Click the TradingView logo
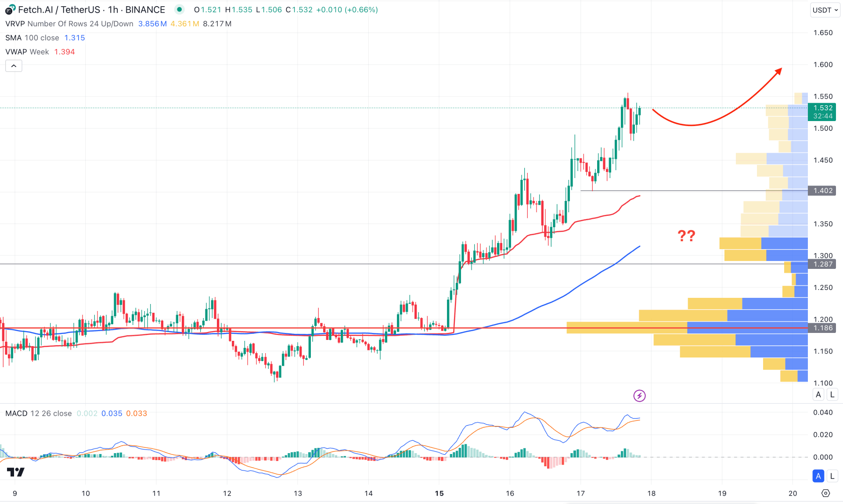Image resolution: width=843 pixels, height=504 pixels. pyautogui.click(x=16, y=472)
